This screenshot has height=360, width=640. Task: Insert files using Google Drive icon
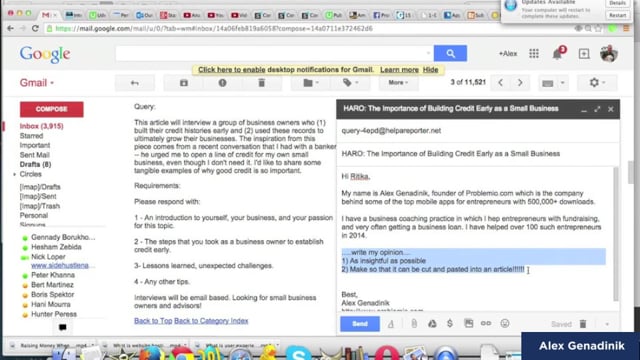click(432, 324)
